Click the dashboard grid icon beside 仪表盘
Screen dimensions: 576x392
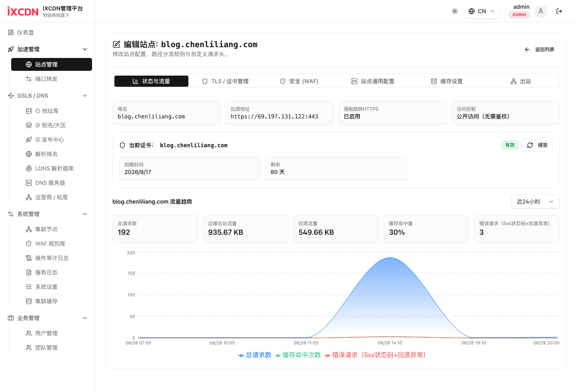[11, 32]
